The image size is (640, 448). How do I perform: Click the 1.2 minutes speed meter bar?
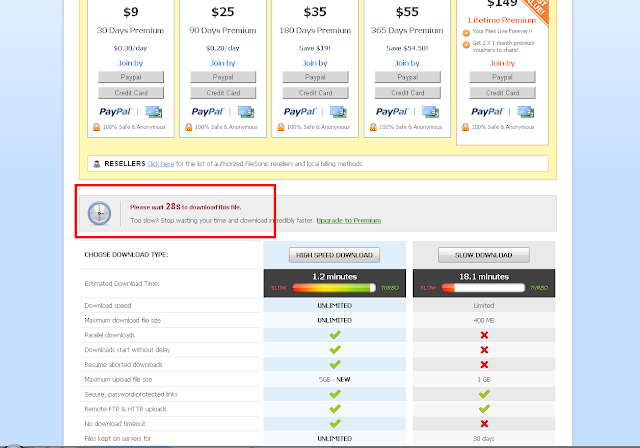pyautogui.click(x=334, y=288)
